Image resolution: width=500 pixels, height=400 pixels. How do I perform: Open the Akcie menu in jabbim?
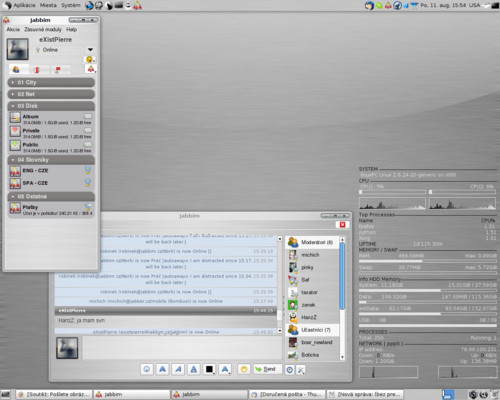tap(13, 29)
